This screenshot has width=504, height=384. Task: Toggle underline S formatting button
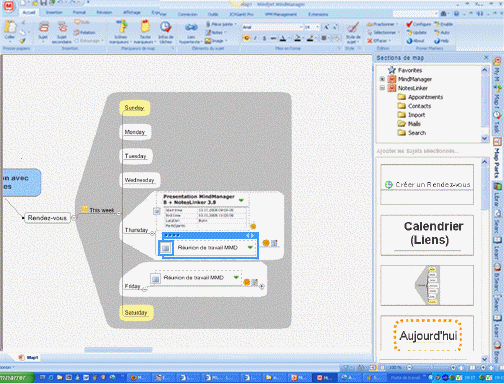(264, 38)
